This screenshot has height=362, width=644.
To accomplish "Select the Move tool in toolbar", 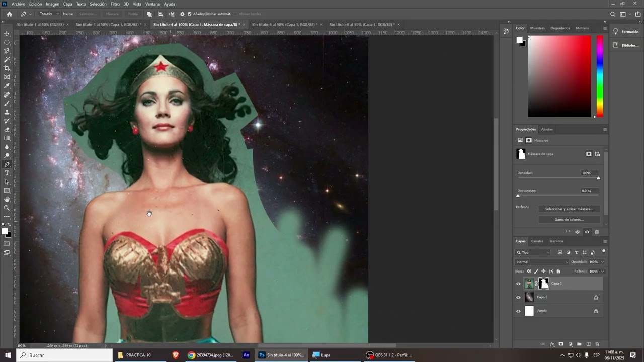I will 7,34.
